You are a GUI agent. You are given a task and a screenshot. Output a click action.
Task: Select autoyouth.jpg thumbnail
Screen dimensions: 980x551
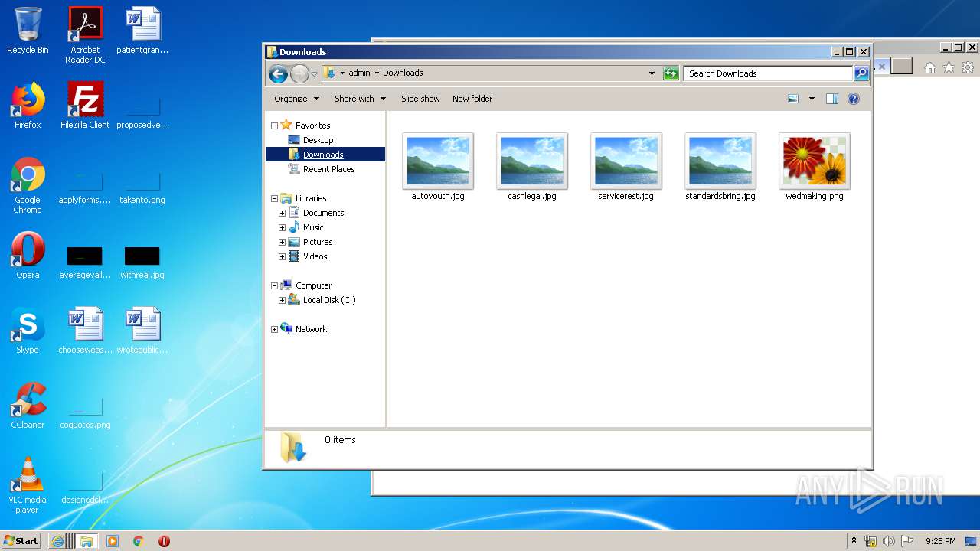pos(438,168)
